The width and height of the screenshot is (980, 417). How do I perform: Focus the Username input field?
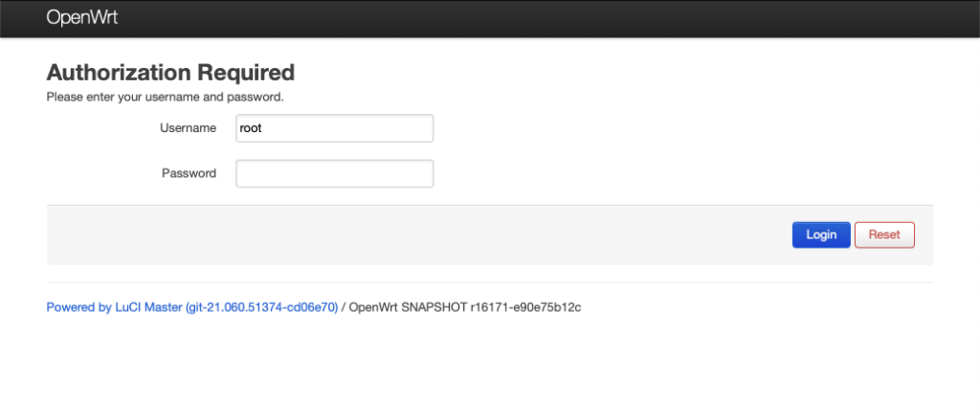[334, 128]
